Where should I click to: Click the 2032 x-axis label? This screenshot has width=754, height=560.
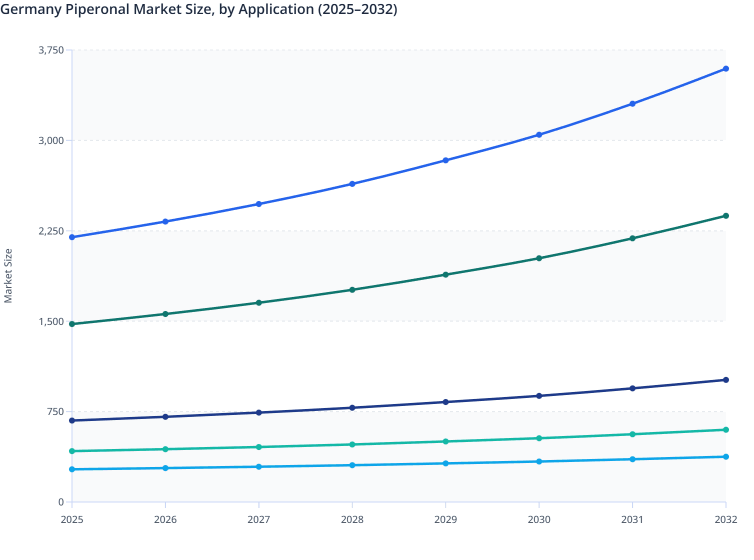coord(725,520)
